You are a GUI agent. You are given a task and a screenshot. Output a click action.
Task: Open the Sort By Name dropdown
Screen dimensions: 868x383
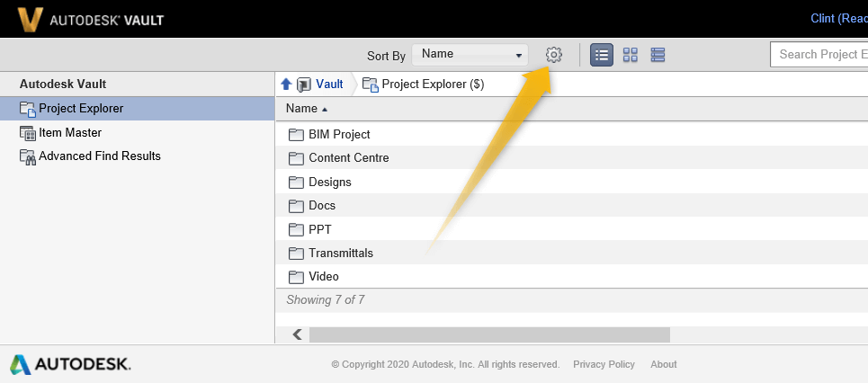tap(469, 55)
